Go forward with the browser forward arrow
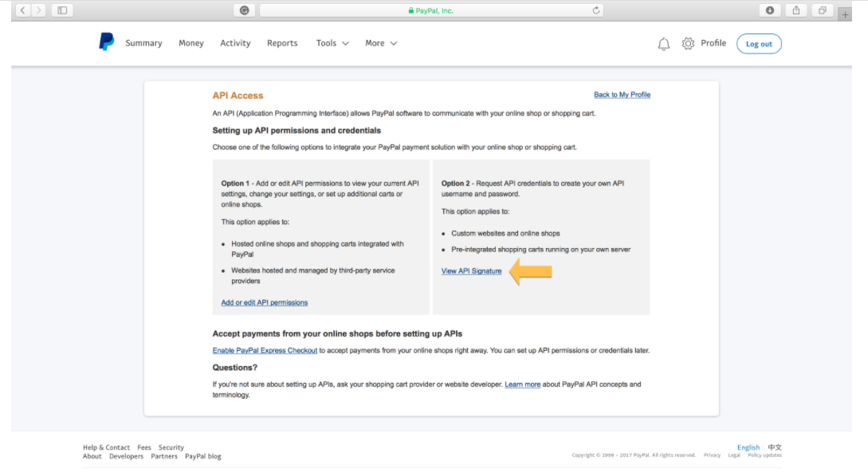868x473 pixels. coord(38,10)
